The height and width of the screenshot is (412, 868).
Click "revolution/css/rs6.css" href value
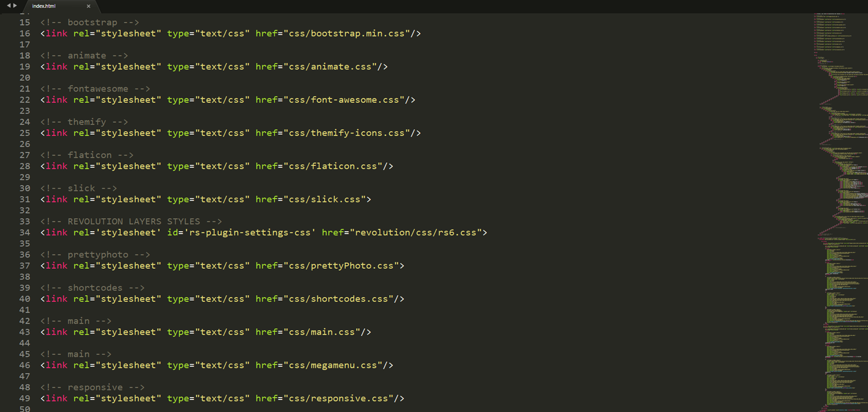[416, 232]
